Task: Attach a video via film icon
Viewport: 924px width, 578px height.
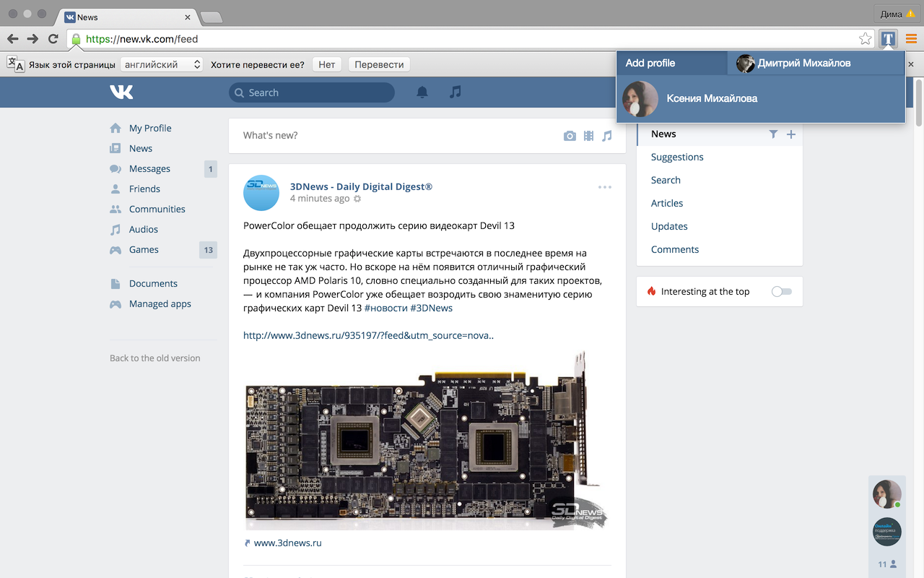Action: [x=589, y=136]
